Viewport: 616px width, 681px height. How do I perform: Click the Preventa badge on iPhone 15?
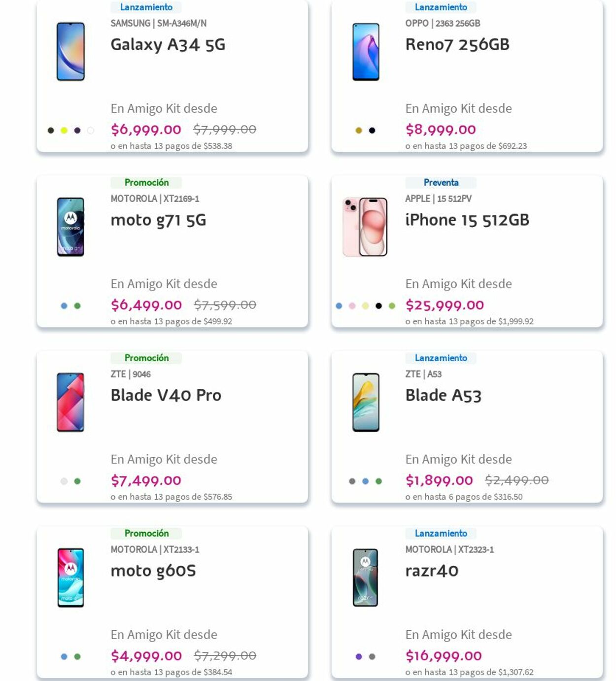click(x=441, y=183)
